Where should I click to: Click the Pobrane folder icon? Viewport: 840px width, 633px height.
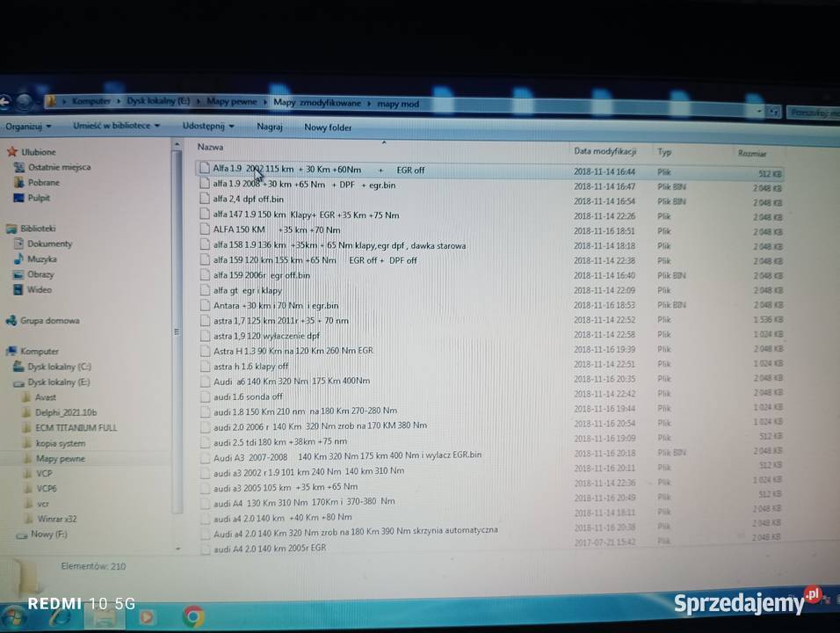(19, 183)
